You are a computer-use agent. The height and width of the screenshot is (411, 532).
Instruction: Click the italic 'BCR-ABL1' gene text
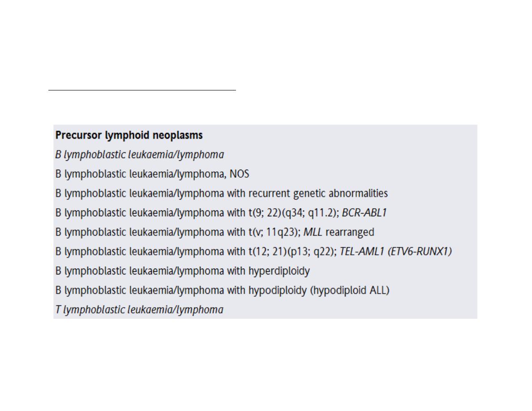(x=364, y=213)
